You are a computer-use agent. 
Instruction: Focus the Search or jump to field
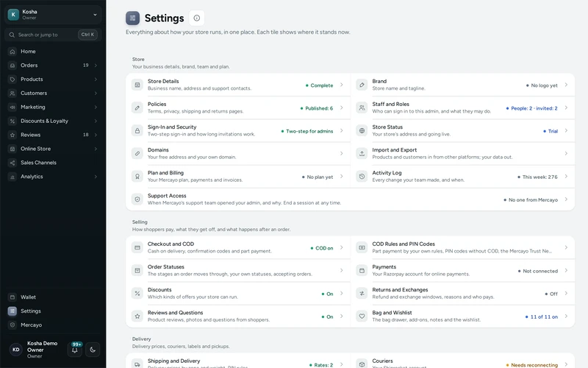coord(53,35)
